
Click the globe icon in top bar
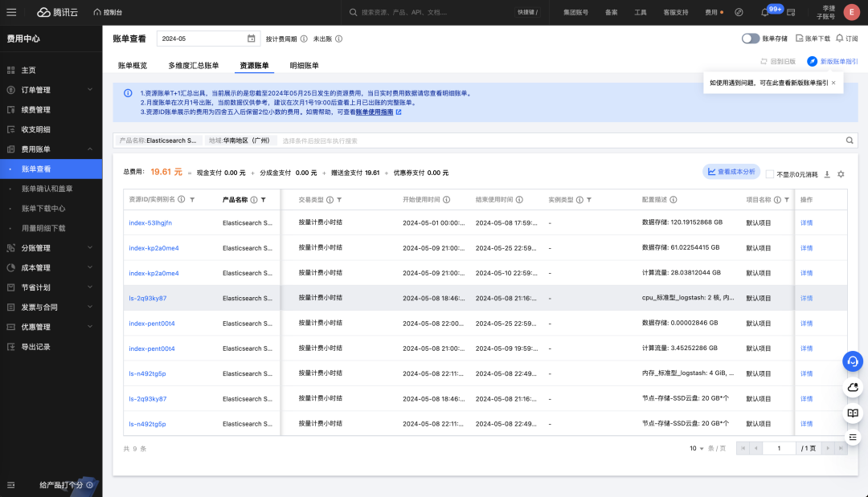point(739,12)
